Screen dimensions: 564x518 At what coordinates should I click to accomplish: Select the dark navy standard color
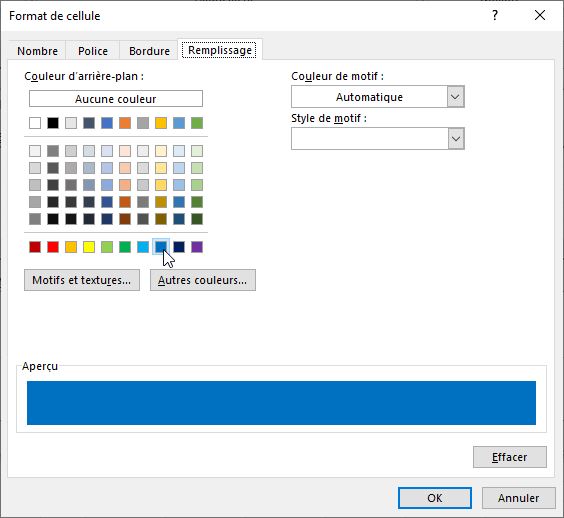pos(179,247)
